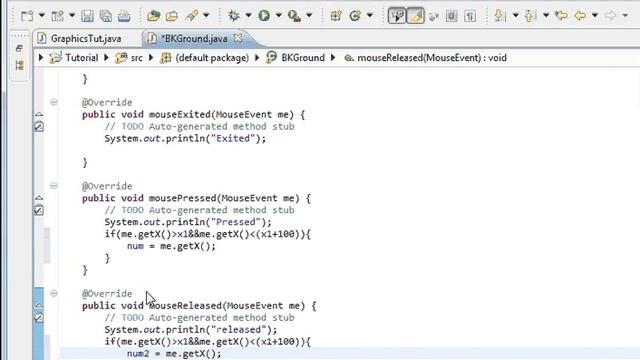The image size is (640, 360).
Task: Close the BKGround.java tab
Action: 238,38
